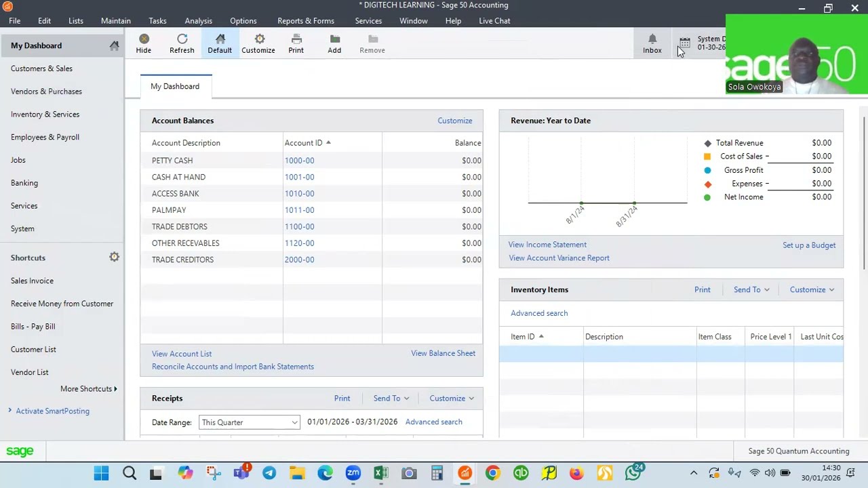Expand Activate SmartPosting chevron
The image size is (868, 488).
click(x=10, y=411)
